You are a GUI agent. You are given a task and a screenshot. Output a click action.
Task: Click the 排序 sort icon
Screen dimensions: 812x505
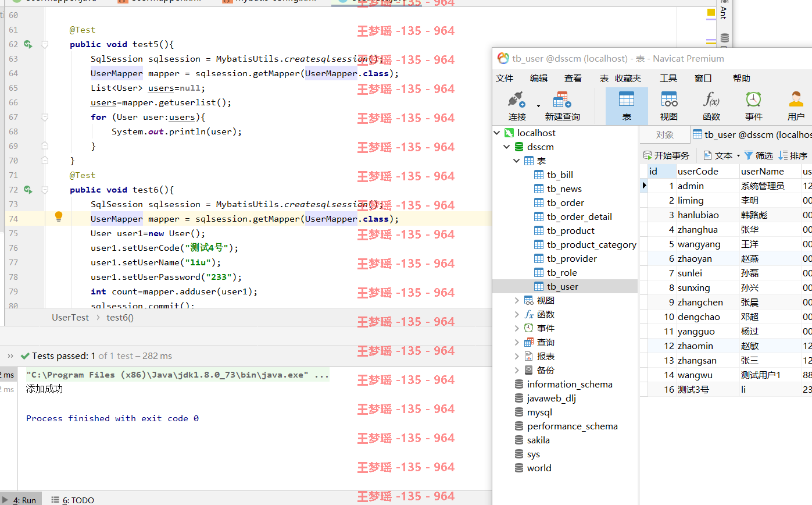[783, 155]
